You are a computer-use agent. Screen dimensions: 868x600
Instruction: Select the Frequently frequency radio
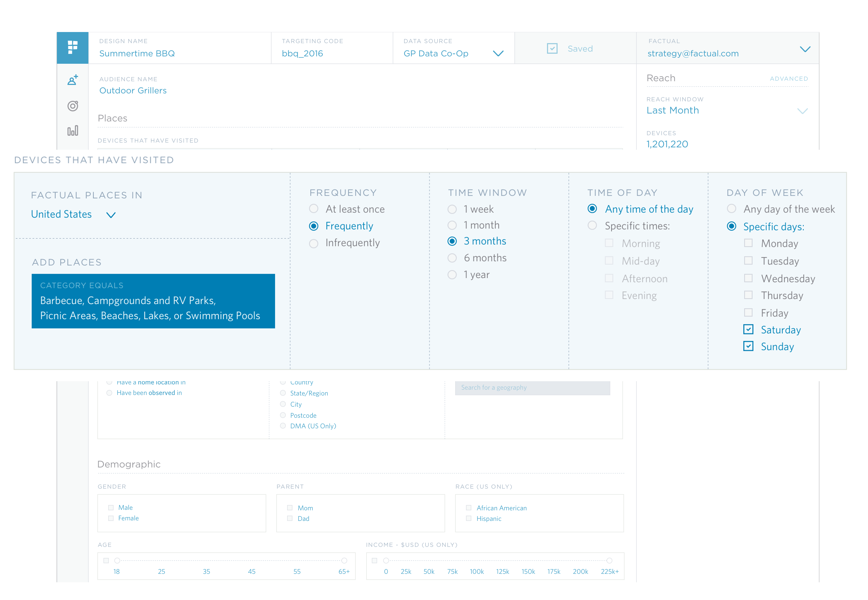314,226
